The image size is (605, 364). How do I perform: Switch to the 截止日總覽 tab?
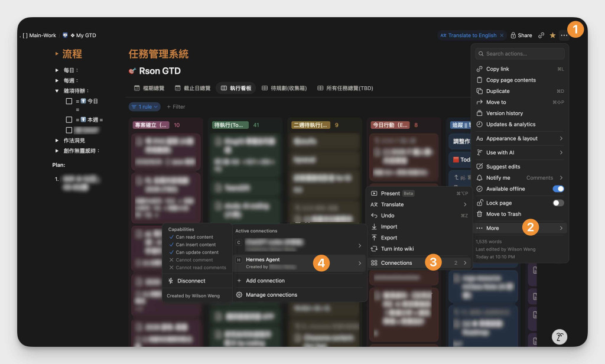click(193, 88)
